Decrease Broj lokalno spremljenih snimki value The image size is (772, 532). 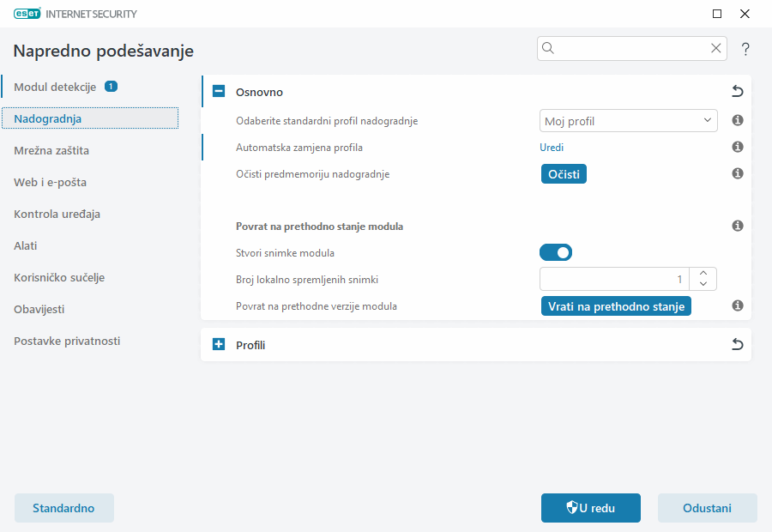703,284
